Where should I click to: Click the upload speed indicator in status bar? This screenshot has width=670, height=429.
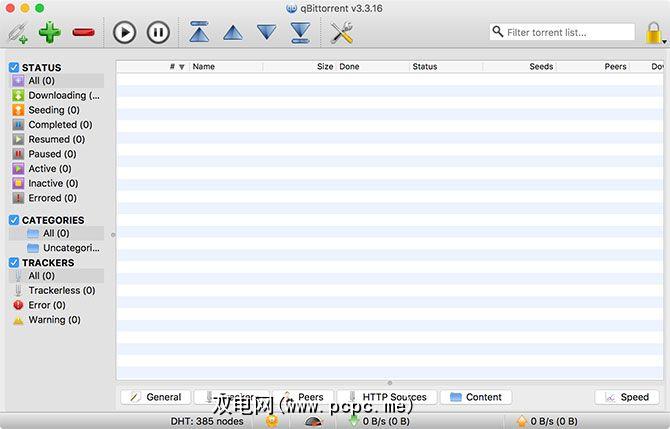point(547,421)
